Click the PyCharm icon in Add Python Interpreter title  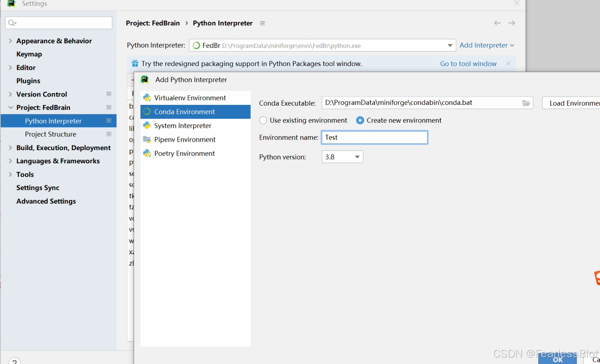coord(145,79)
